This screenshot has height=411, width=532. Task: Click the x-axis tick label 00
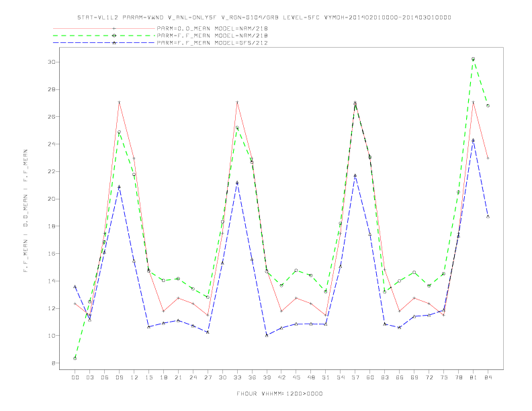pyautogui.click(x=75, y=377)
